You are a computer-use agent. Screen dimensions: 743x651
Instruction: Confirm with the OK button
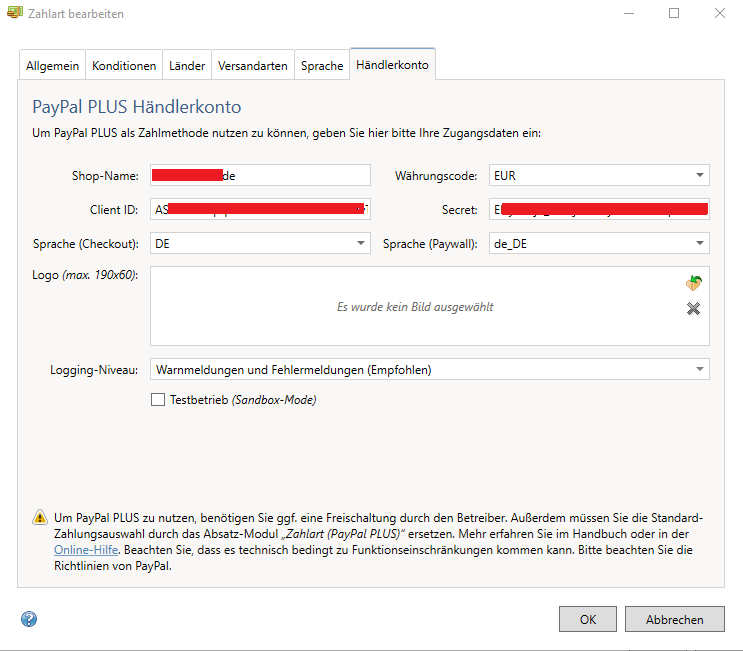[x=588, y=619]
